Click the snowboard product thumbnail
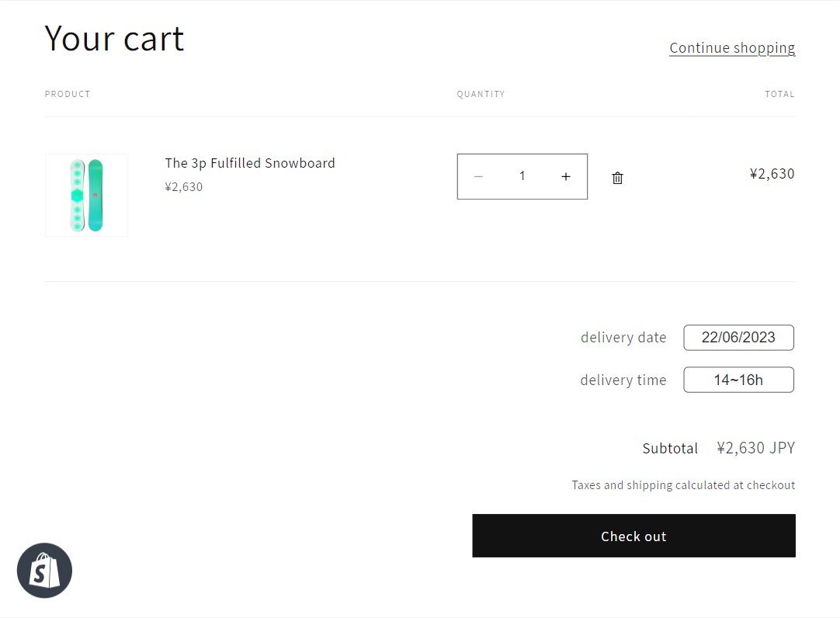This screenshot has height=618, width=840. (86, 196)
